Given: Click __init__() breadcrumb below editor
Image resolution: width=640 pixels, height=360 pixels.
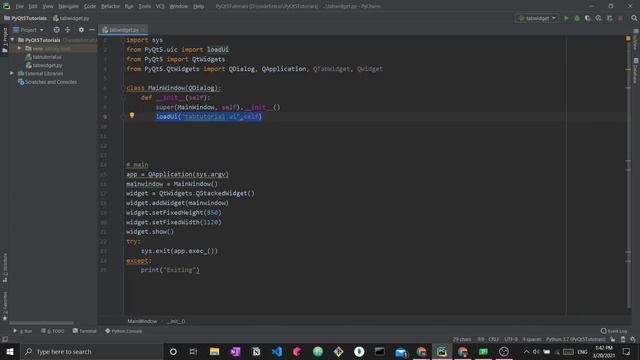Looking at the screenshot, I should pos(176,321).
